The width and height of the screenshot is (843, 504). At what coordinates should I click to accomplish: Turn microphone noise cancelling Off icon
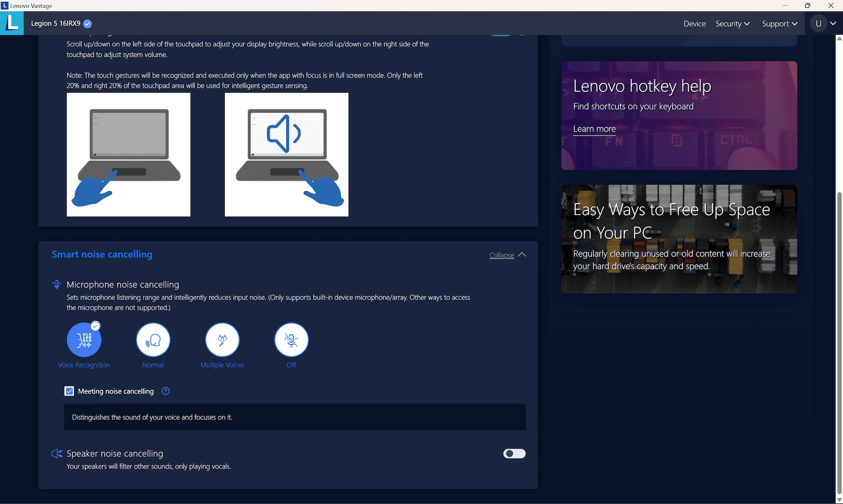292,340
